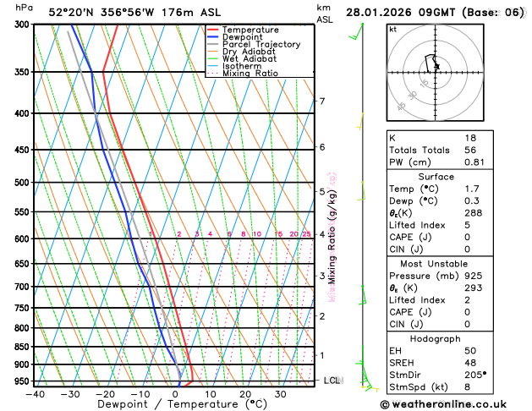The width and height of the screenshot is (532, 411).
Task: Click the '-40' temperature axis tick
Action: 35,394
